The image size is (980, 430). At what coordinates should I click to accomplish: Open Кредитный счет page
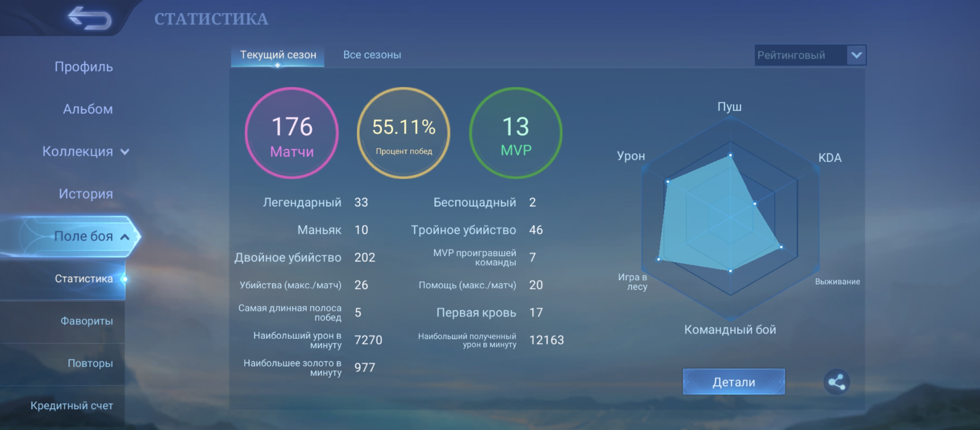coord(72,405)
